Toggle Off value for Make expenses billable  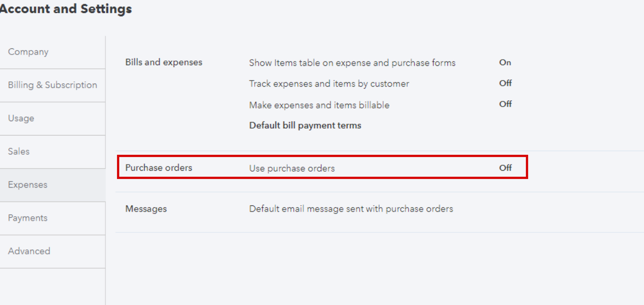coord(505,104)
